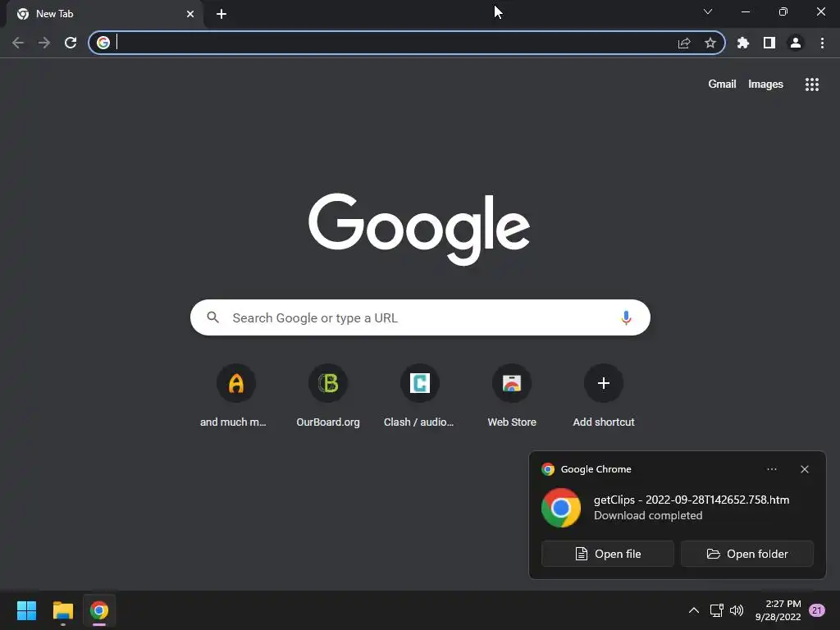Open the OurBoard.org shortcut
840x630 pixels.
pos(328,396)
